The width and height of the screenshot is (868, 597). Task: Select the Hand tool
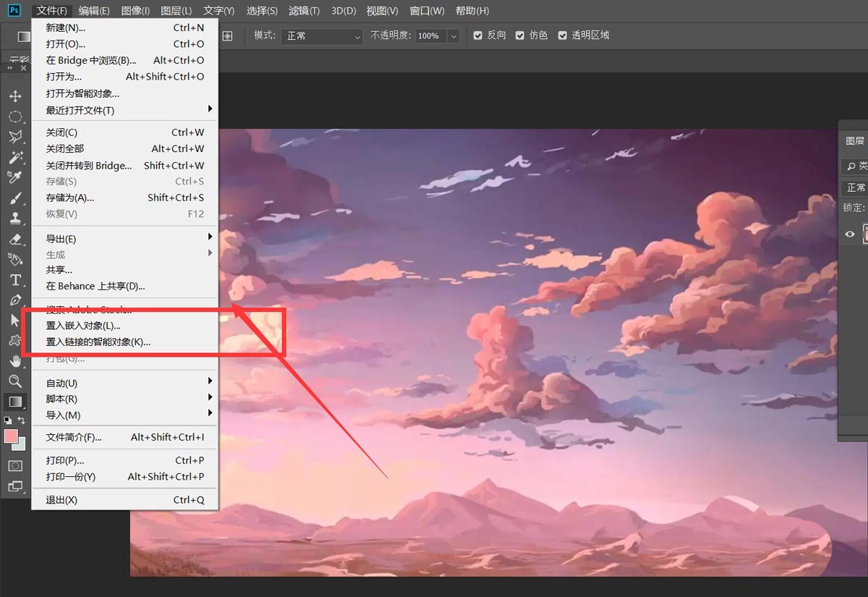(15, 360)
